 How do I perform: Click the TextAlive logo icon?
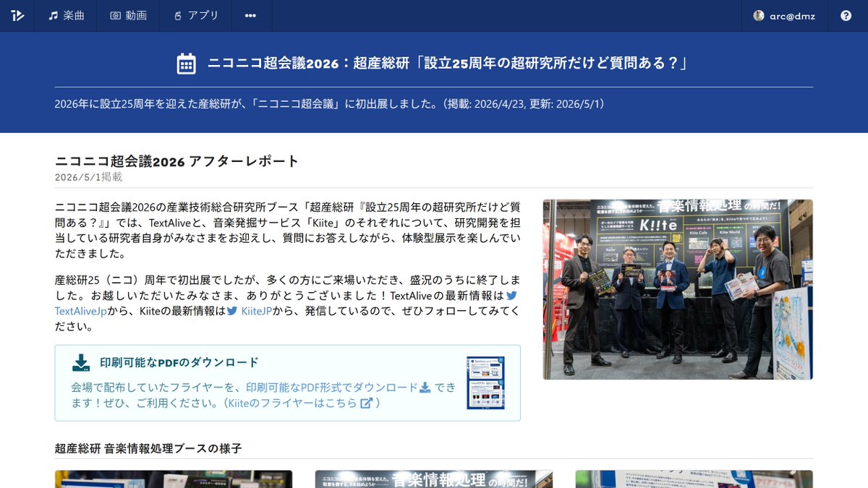[18, 15]
